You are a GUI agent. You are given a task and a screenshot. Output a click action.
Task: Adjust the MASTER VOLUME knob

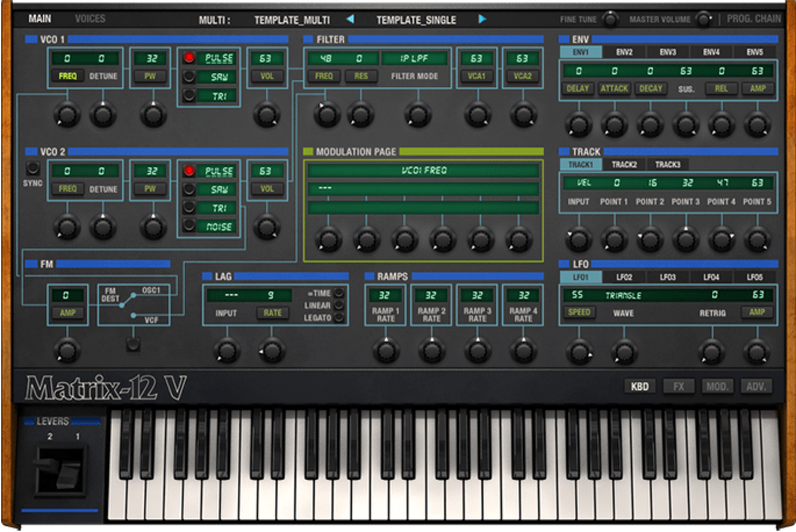tap(704, 19)
